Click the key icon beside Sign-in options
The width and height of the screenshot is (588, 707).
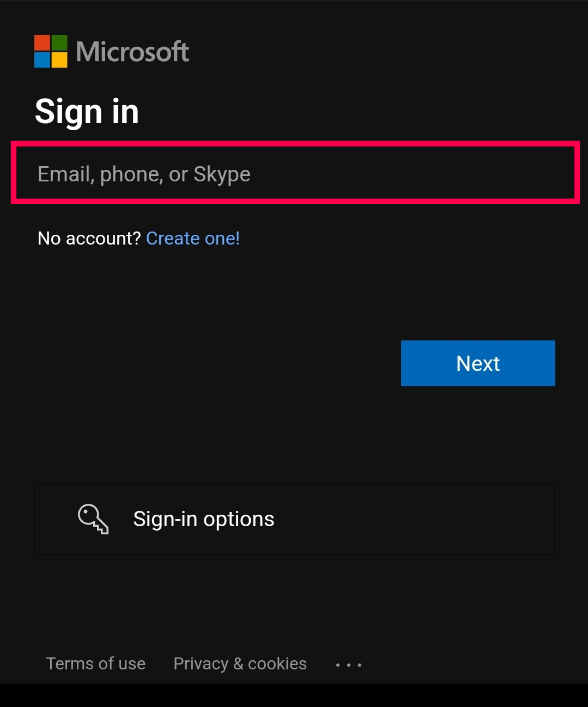click(93, 519)
